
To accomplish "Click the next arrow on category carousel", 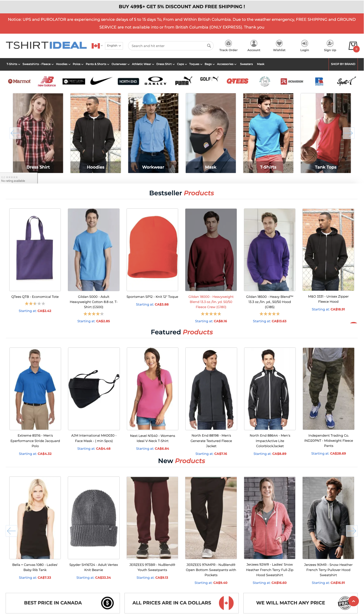I will click(349, 133).
